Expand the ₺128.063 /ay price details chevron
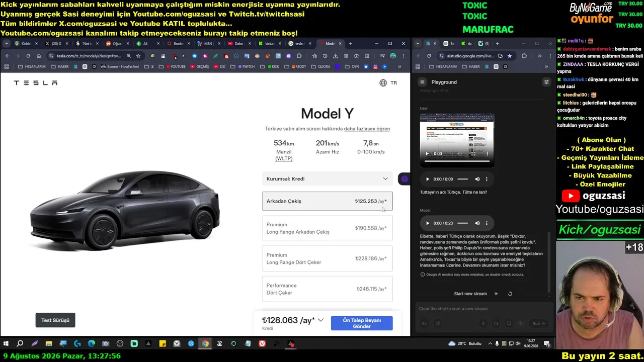 [x=320, y=320]
